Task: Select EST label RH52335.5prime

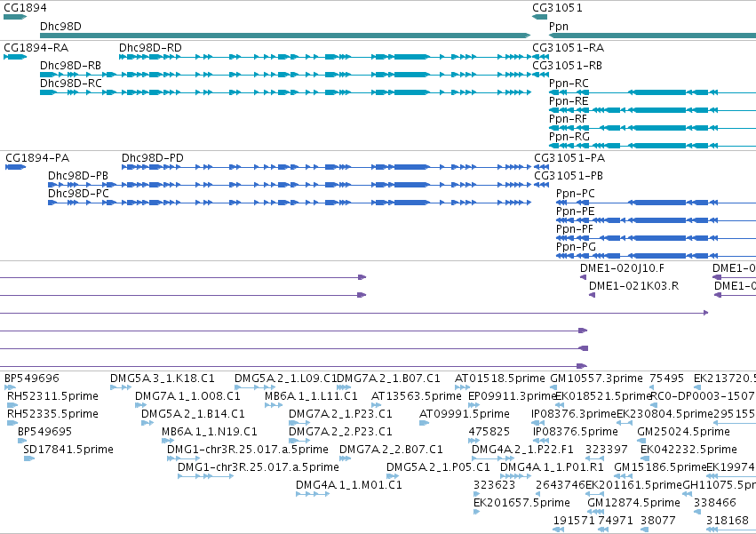Action: point(52,414)
